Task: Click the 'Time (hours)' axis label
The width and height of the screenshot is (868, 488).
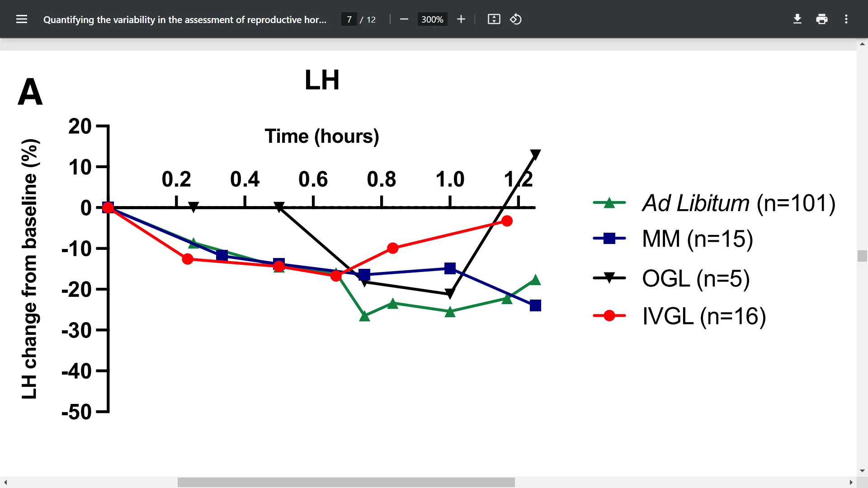Action: pos(322,136)
